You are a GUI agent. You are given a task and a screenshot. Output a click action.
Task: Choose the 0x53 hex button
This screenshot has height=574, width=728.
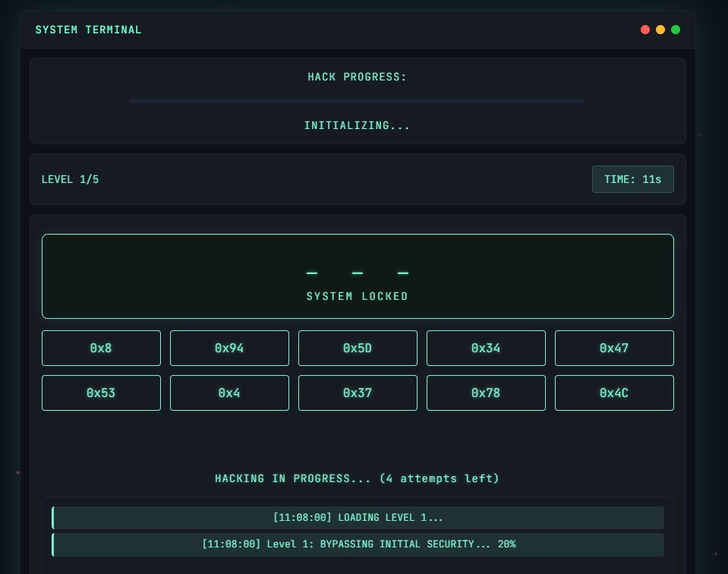click(x=101, y=393)
